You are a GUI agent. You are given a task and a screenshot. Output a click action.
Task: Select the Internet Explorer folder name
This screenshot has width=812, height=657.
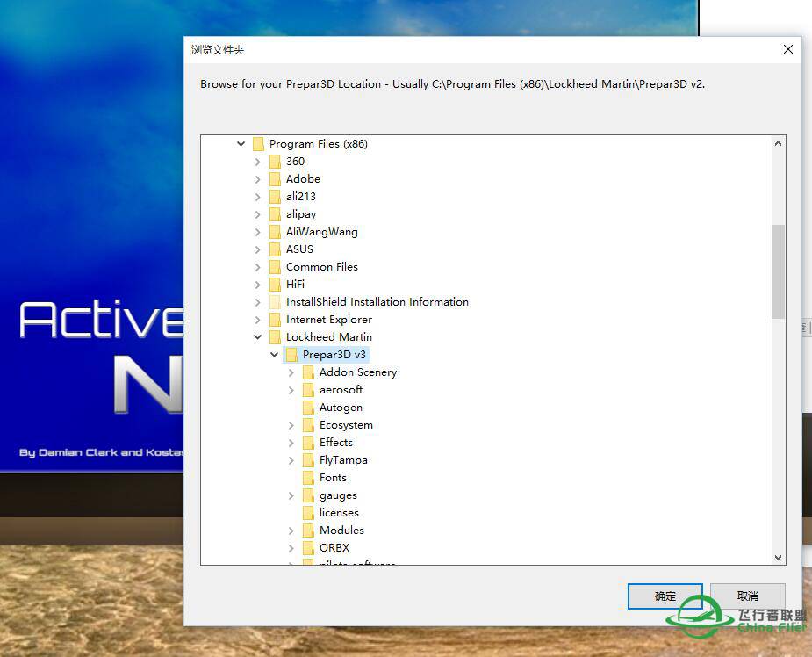point(329,320)
